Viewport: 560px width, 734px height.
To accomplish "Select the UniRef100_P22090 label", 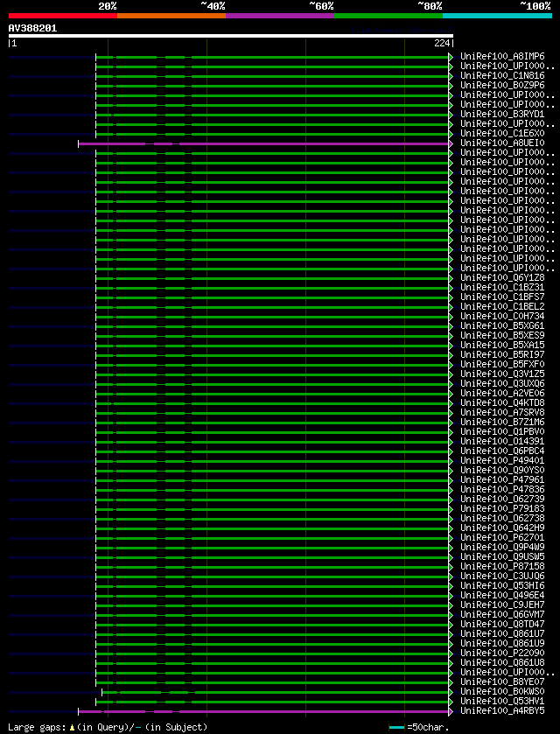I will click(x=502, y=654).
